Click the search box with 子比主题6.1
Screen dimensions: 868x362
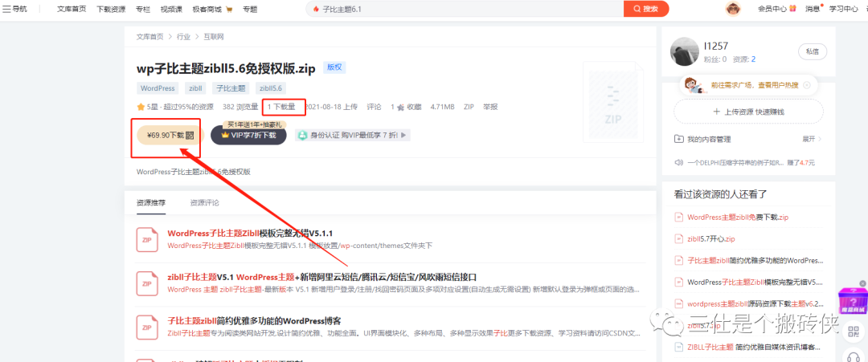465,9
